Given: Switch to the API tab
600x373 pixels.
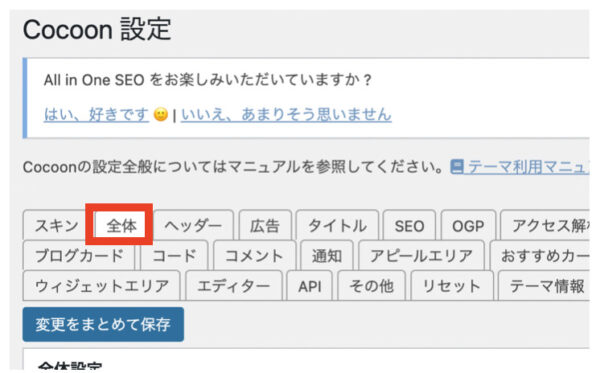Looking at the screenshot, I should pos(310,285).
